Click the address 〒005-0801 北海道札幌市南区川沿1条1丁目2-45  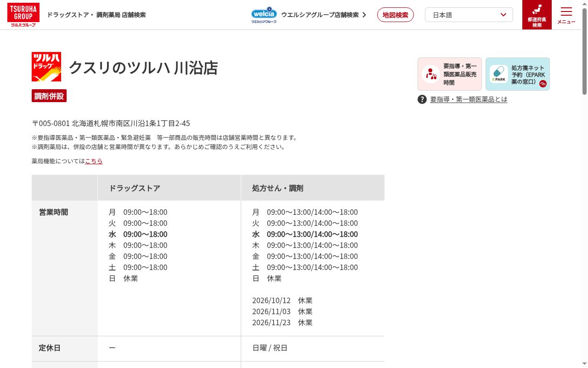point(111,123)
